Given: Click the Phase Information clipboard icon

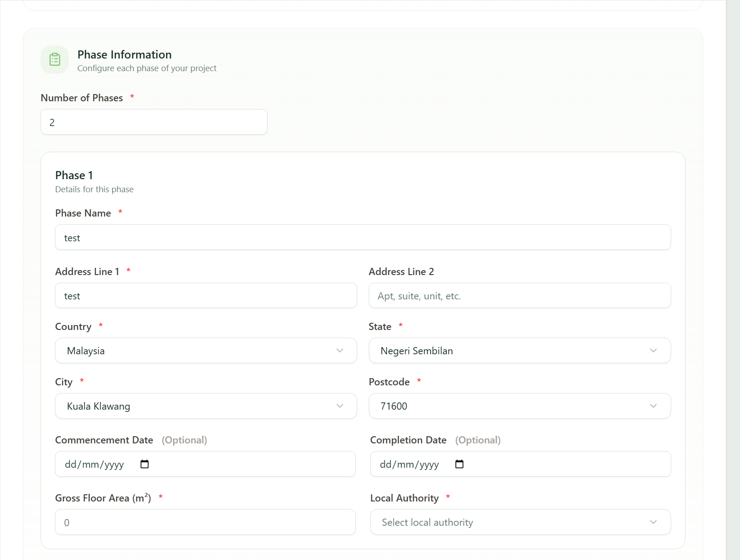Looking at the screenshot, I should [x=55, y=59].
